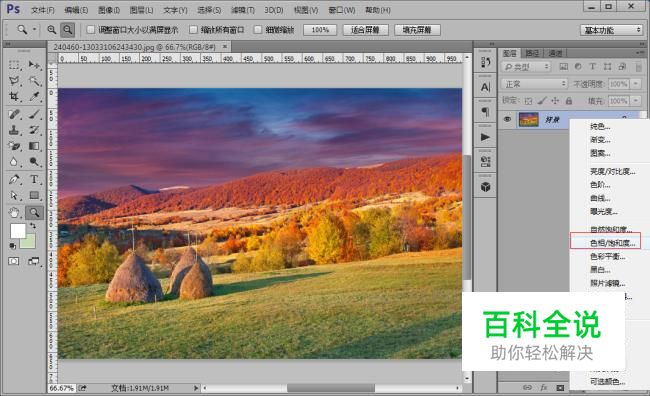Select the Blur tool
650x396 pixels.
click(x=14, y=162)
